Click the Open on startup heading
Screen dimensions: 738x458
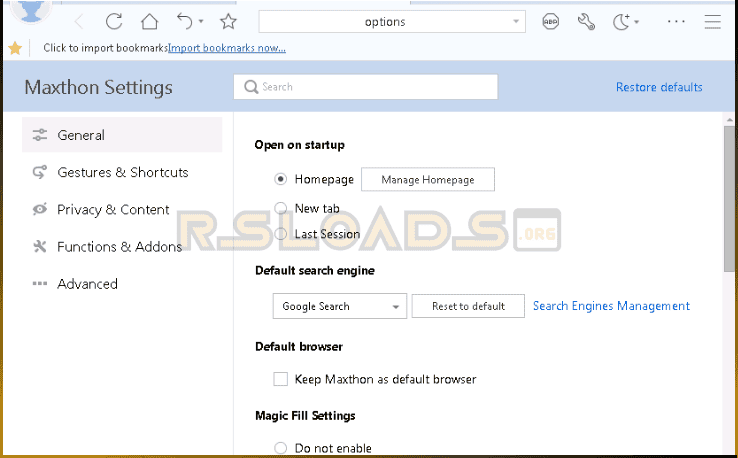tap(299, 145)
